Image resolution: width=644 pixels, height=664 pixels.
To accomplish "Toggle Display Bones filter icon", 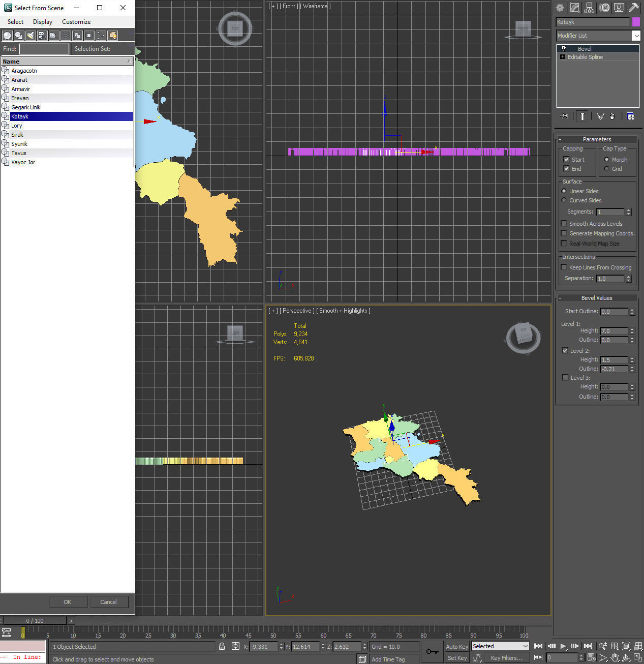I will coord(101,36).
